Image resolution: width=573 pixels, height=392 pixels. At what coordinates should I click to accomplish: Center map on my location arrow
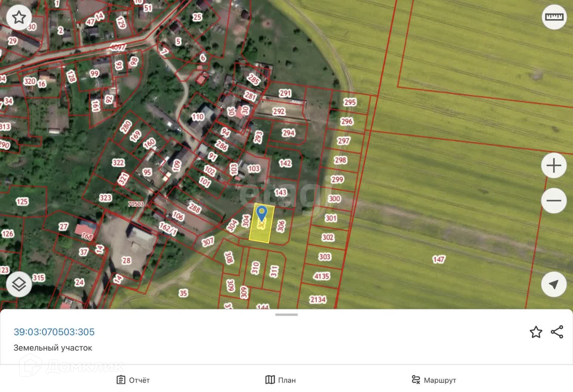554,284
